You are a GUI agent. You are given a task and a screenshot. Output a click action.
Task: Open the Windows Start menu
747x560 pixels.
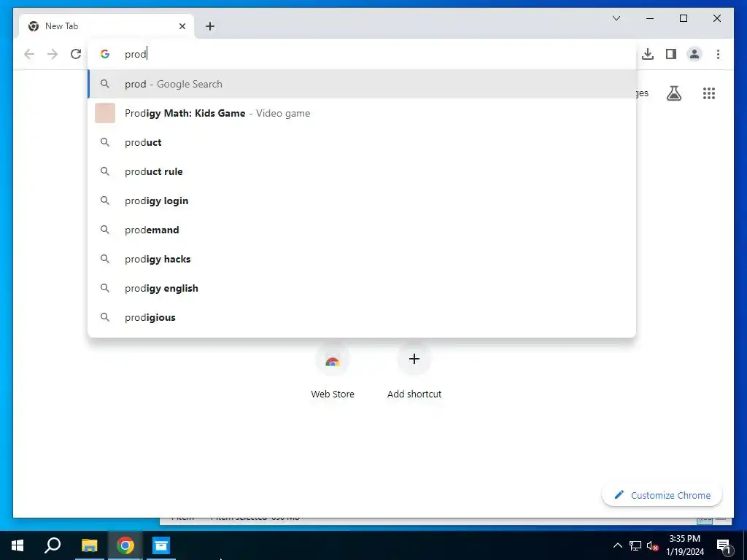tap(18, 545)
